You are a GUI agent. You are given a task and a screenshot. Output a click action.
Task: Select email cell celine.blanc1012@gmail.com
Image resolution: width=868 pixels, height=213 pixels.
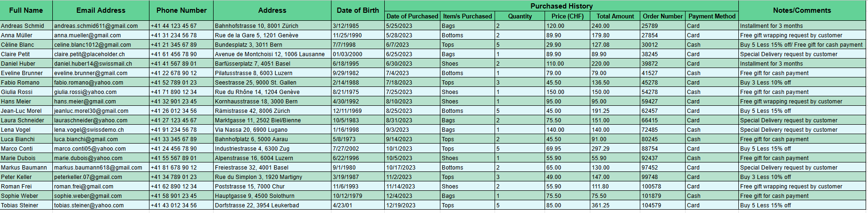tap(101, 44)
